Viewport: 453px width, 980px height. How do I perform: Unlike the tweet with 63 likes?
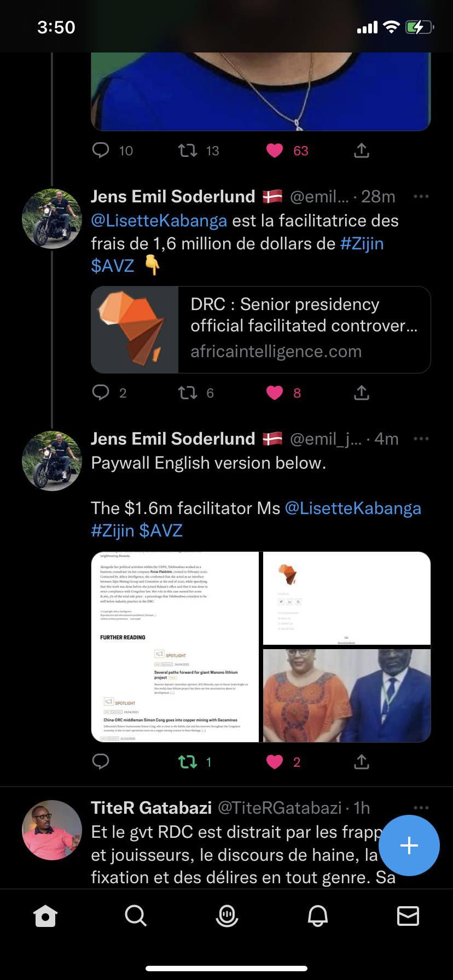click(x=275, y=150)
